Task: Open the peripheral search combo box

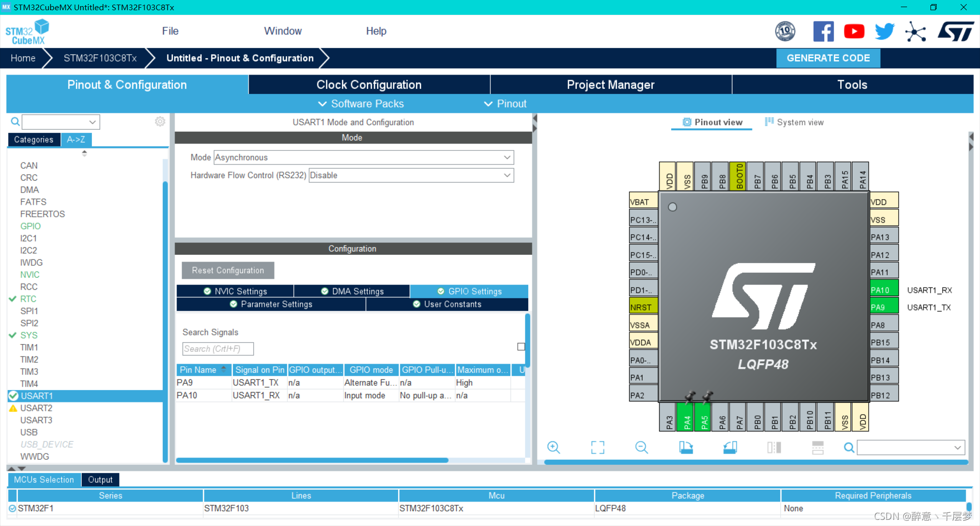Action: tap(61, 122)
